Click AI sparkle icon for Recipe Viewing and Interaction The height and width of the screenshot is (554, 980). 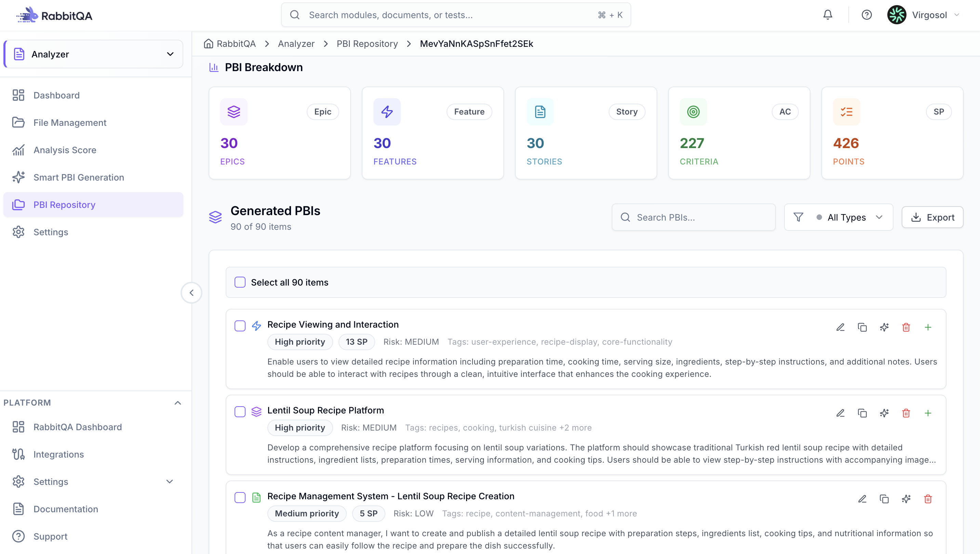(x=884, y=327)
